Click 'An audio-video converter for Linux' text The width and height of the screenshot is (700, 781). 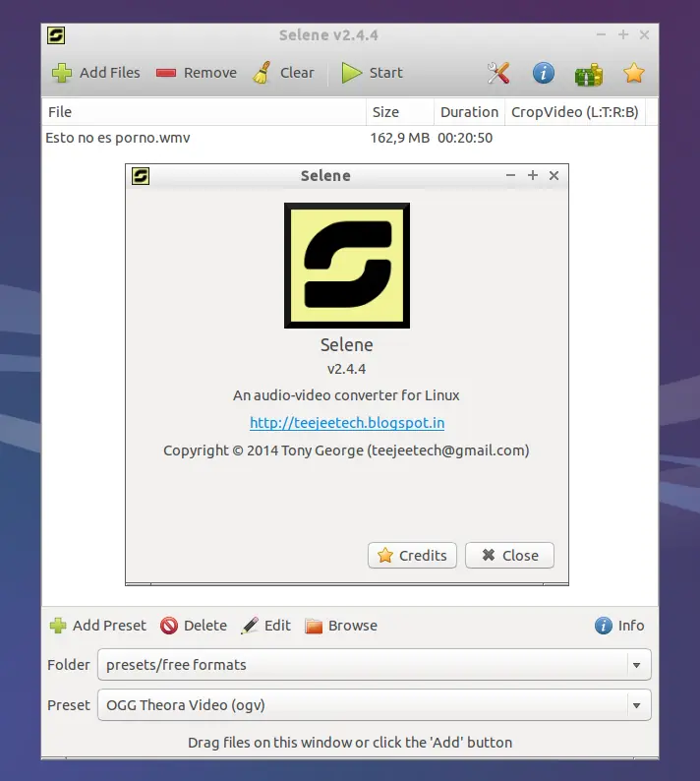346,395
